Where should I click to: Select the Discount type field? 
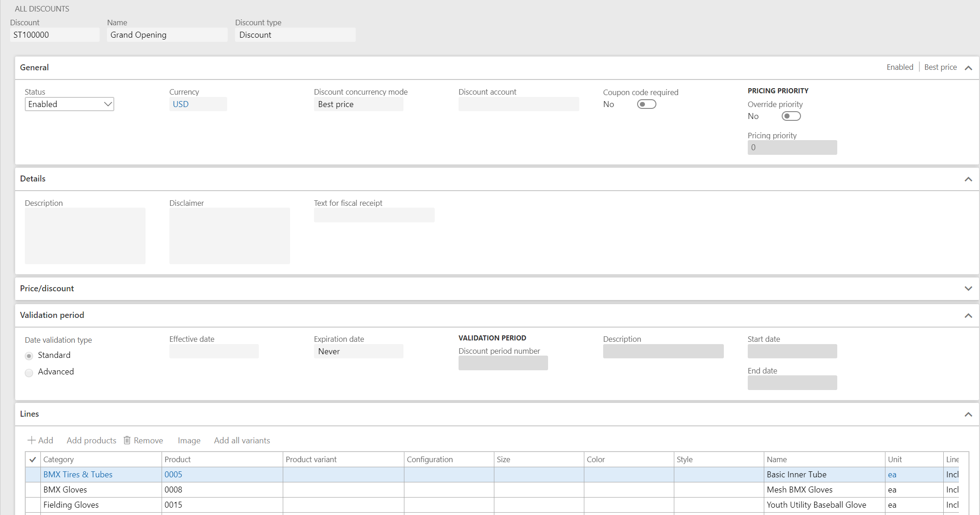click(x=294, y=34)
